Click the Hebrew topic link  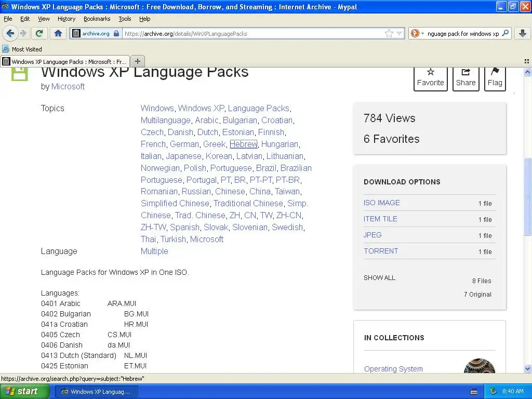click(244, 144)
